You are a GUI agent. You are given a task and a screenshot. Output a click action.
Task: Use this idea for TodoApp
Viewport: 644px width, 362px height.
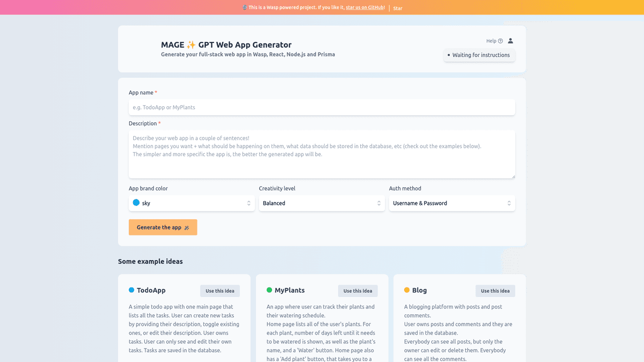click(220, 291)
